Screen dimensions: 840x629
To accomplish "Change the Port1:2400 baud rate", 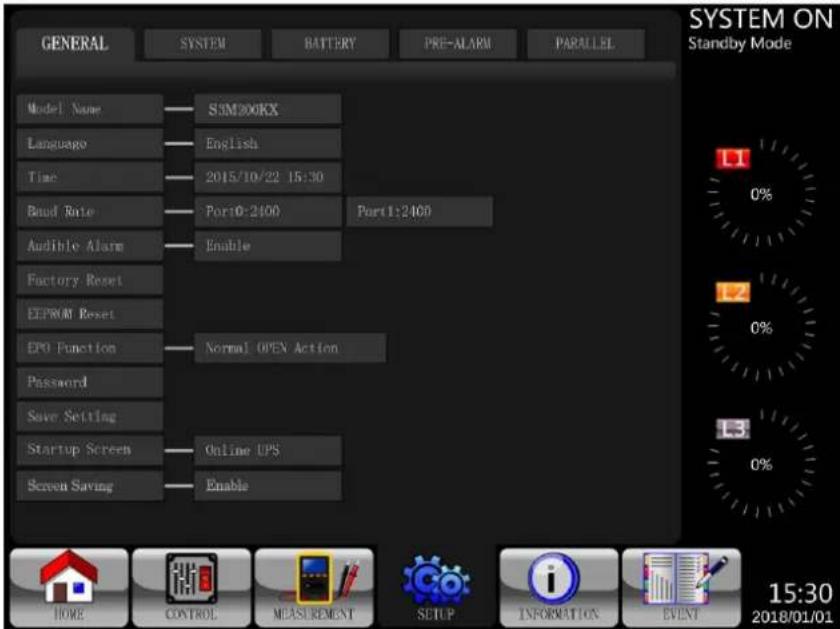I will click(419, 211).
